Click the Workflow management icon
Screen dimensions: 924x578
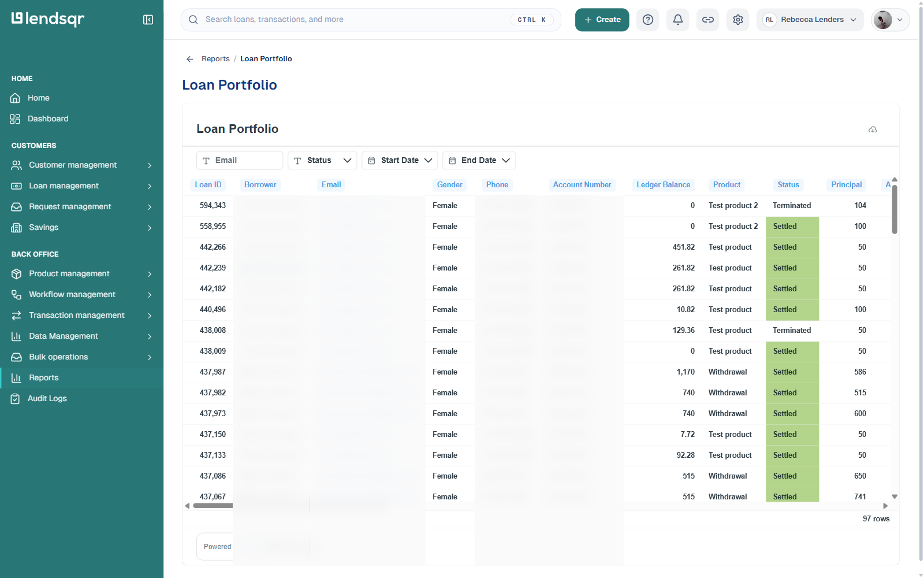pyautogui.click(x=17, y=295)
